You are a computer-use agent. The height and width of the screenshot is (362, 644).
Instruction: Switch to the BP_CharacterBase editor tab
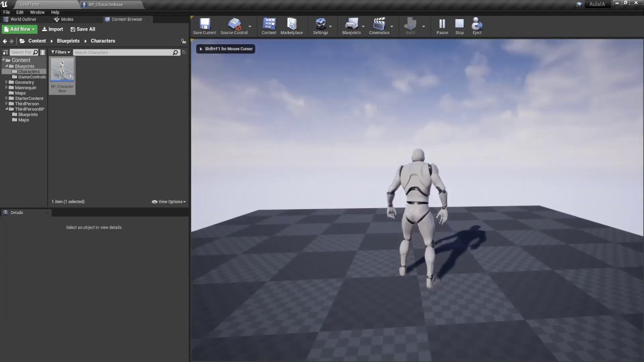click(x=106, y=5)
